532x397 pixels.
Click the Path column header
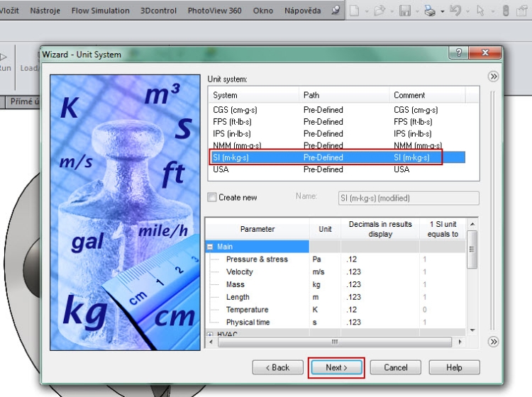(x=344, y=95)
